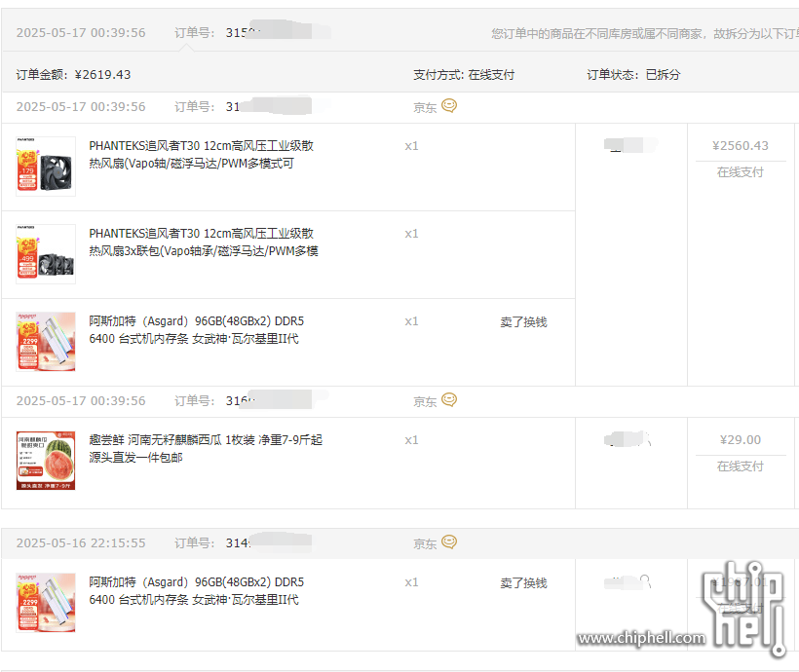The height and width of the screenshot is (672, 799).
Task: Open the PHANTEKS T30 Vapo轴 single fan title
Action: click(202, 155)
